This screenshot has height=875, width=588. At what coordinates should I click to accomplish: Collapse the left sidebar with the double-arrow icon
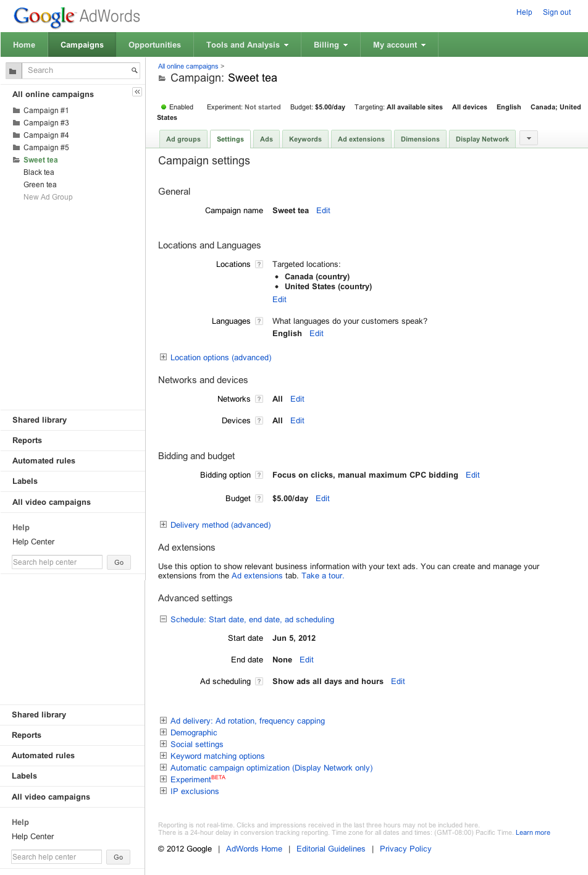[137, 92]
